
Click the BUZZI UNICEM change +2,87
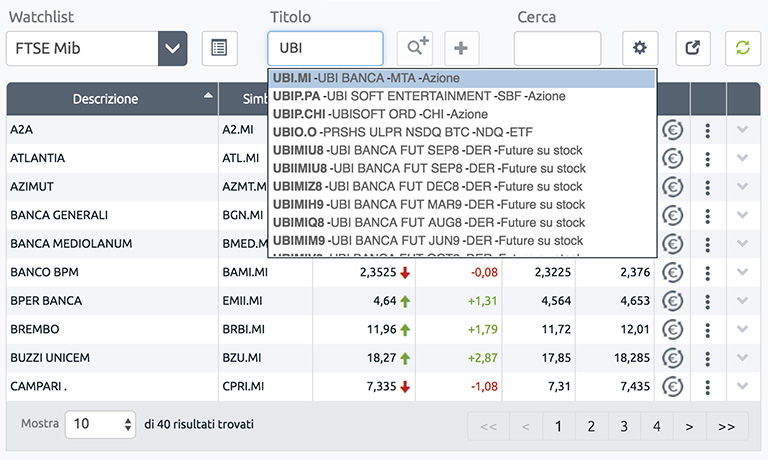tap(482, 358)
